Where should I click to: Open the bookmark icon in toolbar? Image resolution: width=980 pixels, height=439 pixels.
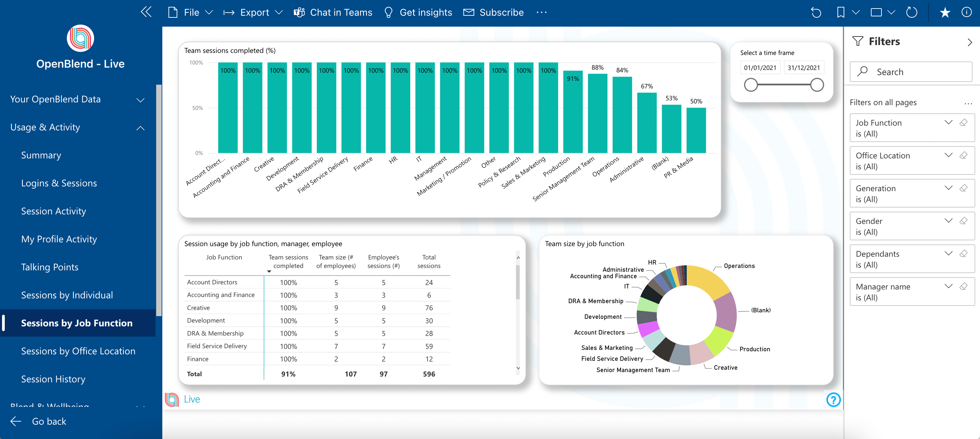841,13
